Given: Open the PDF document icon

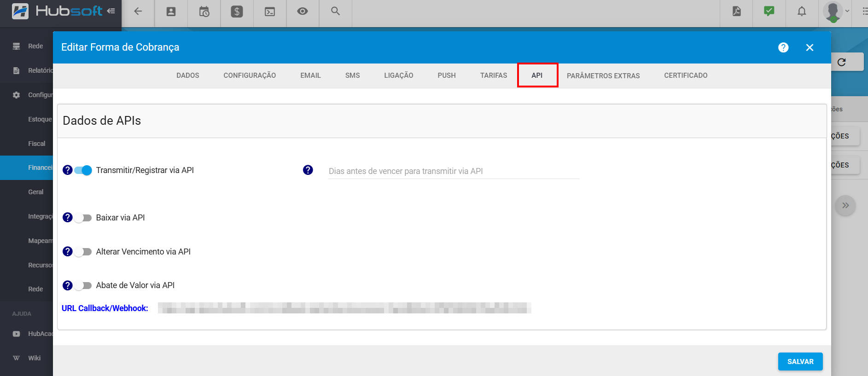Looking at the screenshot, I should pyautogui.click(x=737, y=12).
